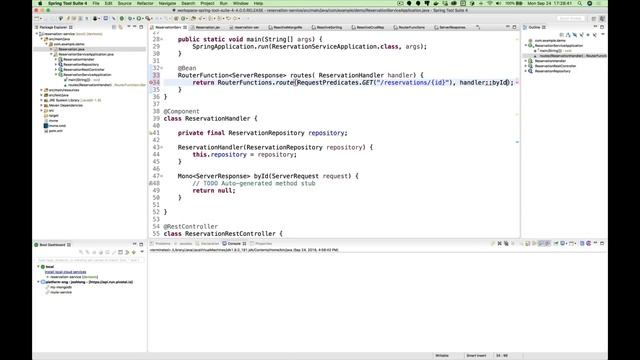Select Reservation.java in Package Explorer
640x360 pixels.
click(71, 49)
